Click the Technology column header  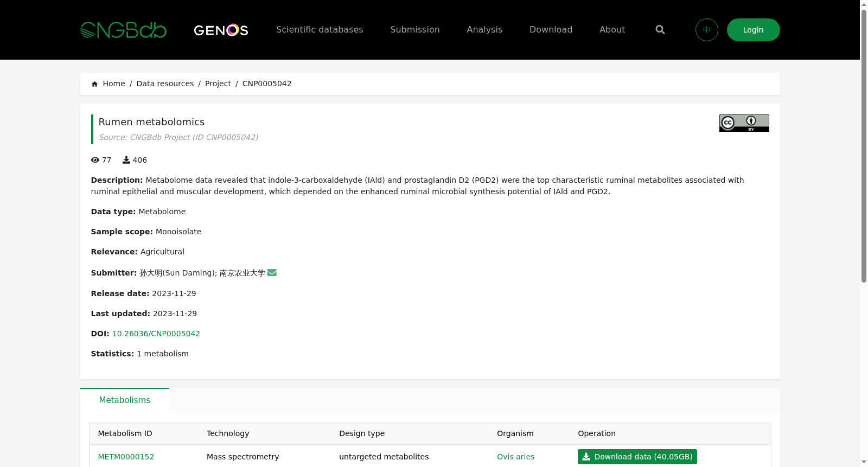click(228, 433)
